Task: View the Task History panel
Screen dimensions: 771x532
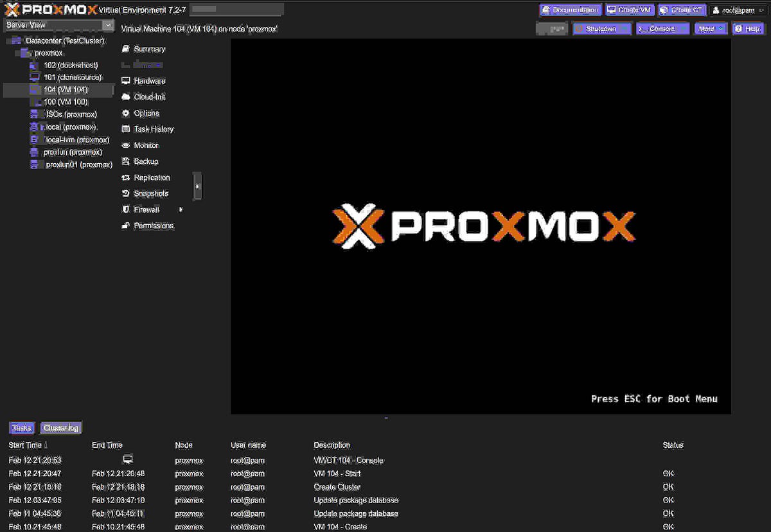Action: pyautogui.click(x=152, y=129)
